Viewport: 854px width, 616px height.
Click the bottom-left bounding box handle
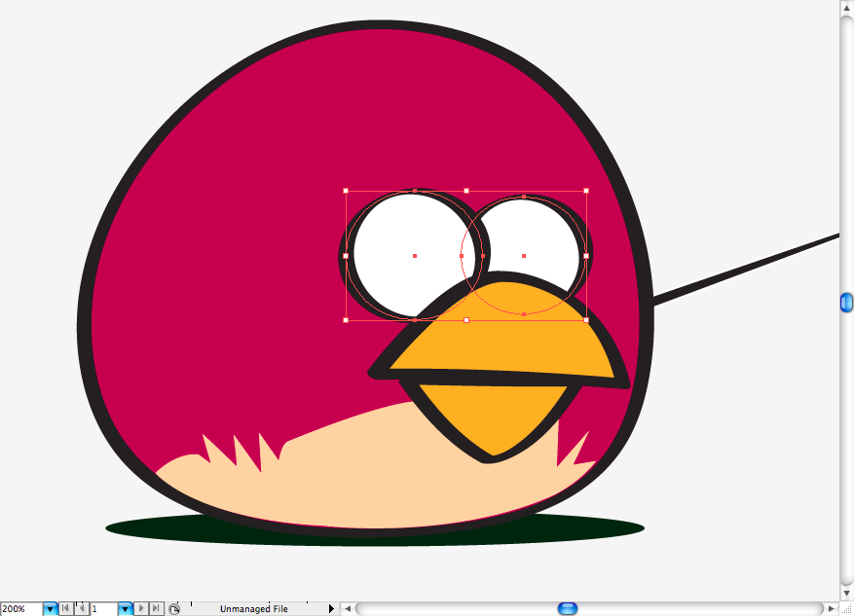click(x=346, y=320)
